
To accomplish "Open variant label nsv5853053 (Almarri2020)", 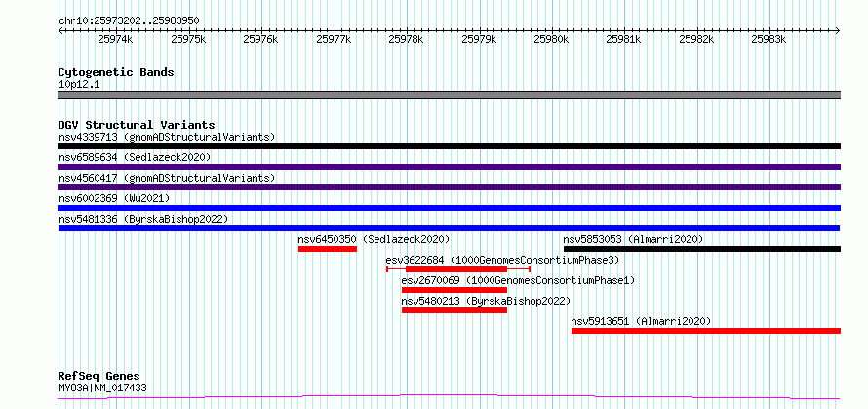I will pyautogui.click(x=633, y=239).
